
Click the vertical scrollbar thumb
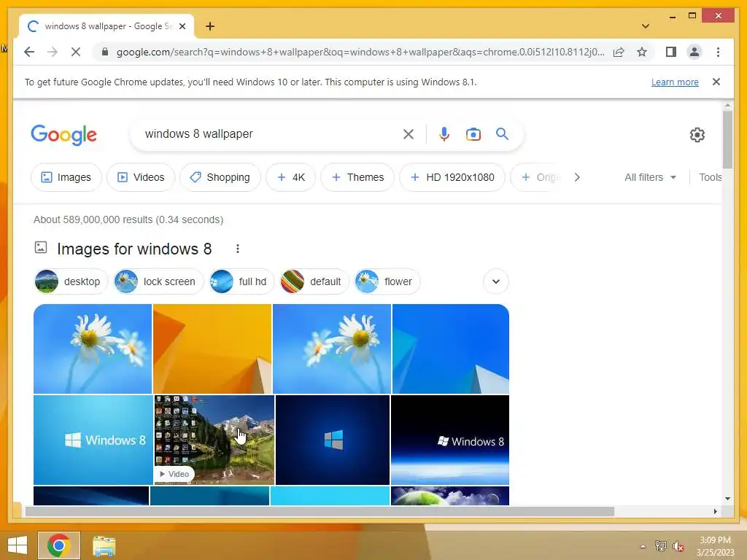click(727, 139)
